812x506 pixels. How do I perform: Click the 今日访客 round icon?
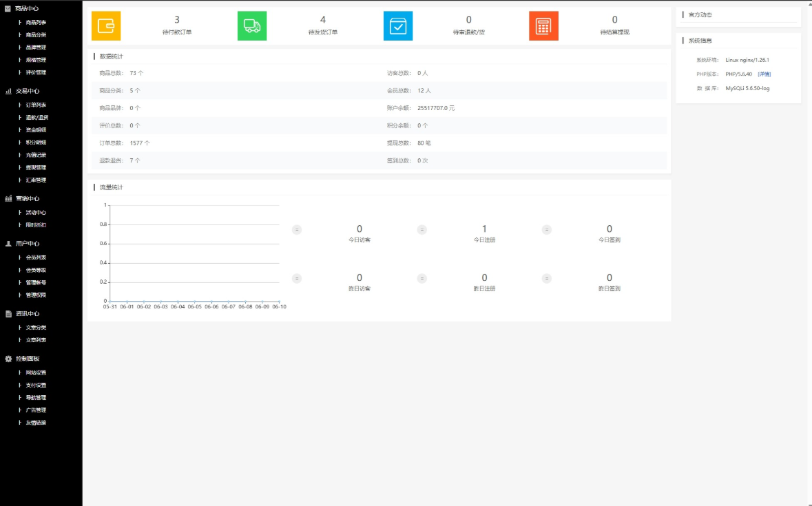click(x=297, y=230)
